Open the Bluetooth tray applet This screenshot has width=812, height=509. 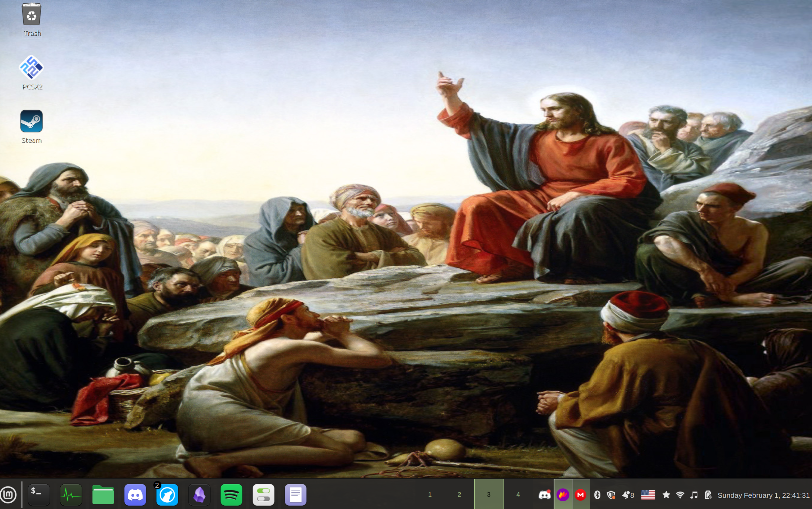click(597, 495)
